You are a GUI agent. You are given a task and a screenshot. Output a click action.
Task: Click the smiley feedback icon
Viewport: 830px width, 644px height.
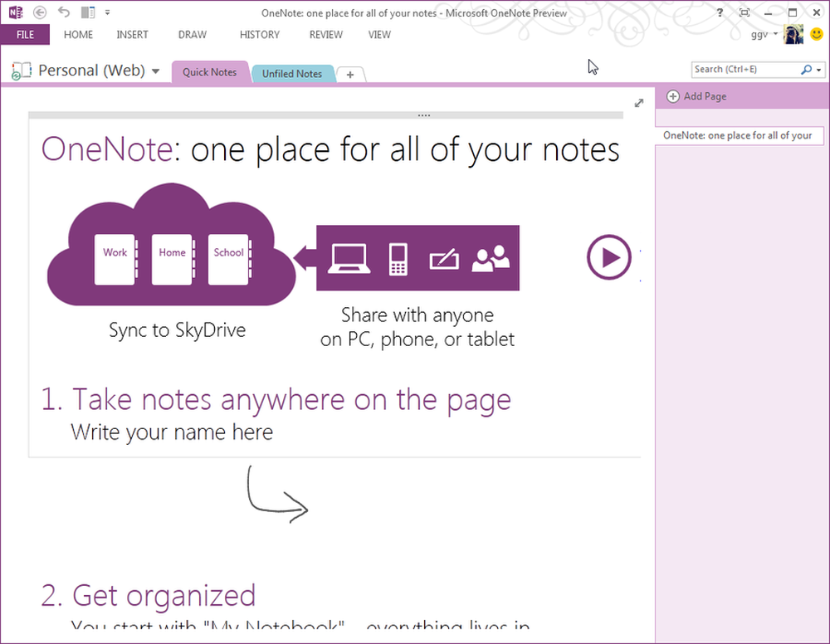(817, 34)
